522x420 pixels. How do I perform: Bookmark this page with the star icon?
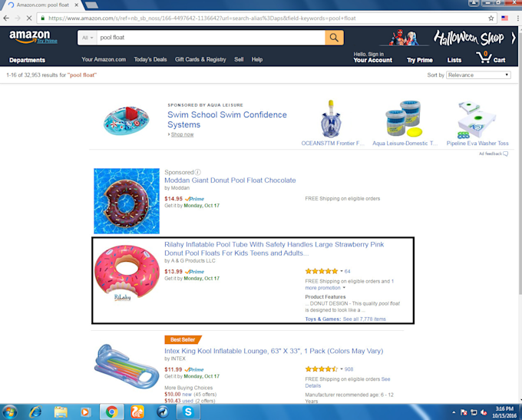coord(491,18)
